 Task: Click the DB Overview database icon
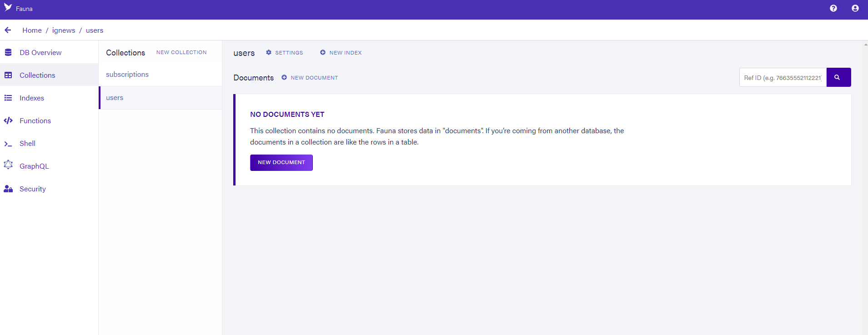[8, 52]
